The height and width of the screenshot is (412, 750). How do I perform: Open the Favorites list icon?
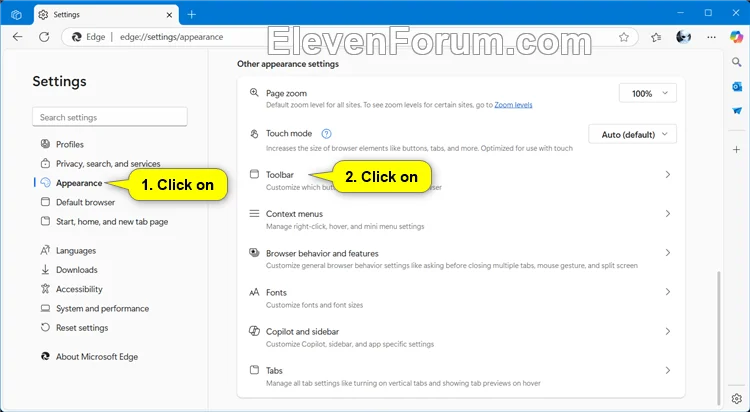point(656,37)
